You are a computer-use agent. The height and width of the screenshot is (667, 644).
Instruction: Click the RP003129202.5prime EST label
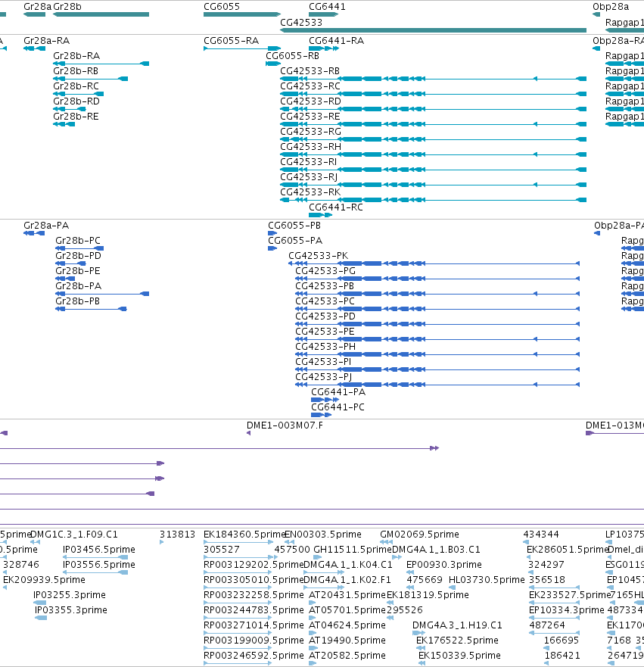point(254,565)
